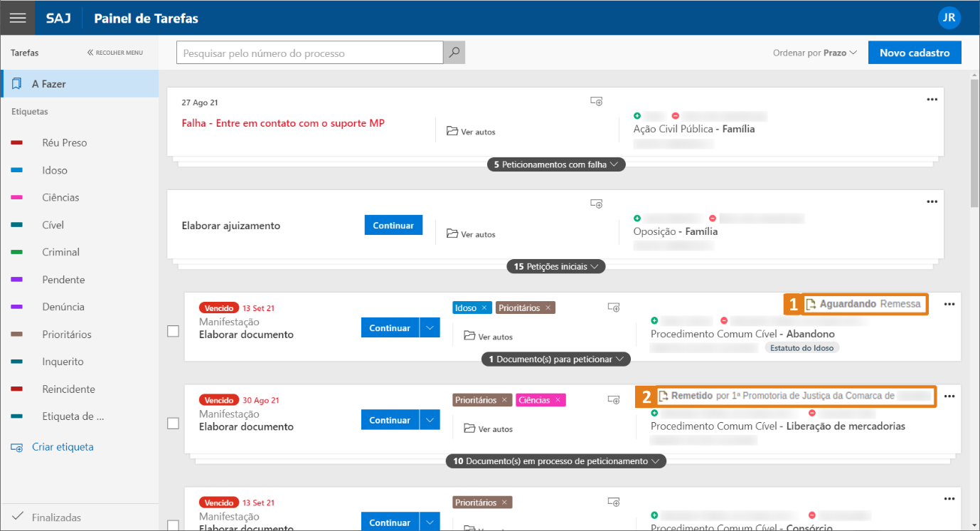Viewport: 980px width, 531px height.
Task: Expand the 15 Petições iniciais group
Action: 555,266
